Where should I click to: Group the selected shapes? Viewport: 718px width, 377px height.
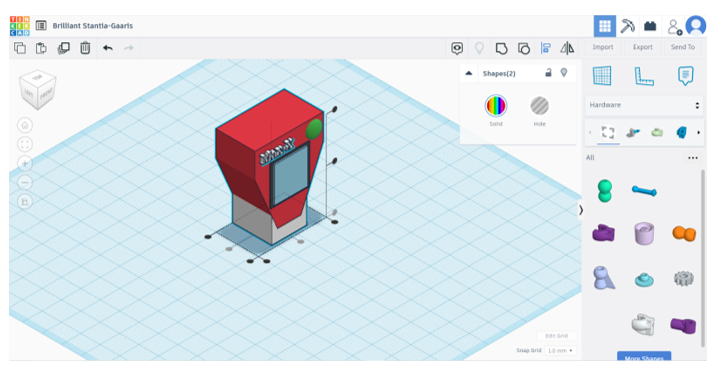click(x=501, y=48)
